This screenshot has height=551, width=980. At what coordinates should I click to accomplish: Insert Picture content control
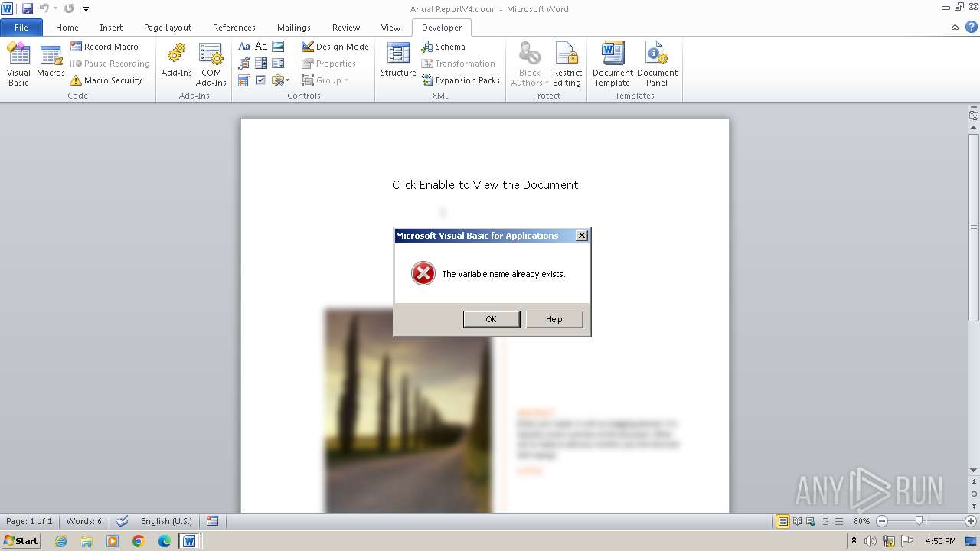[x=278, y=47]
